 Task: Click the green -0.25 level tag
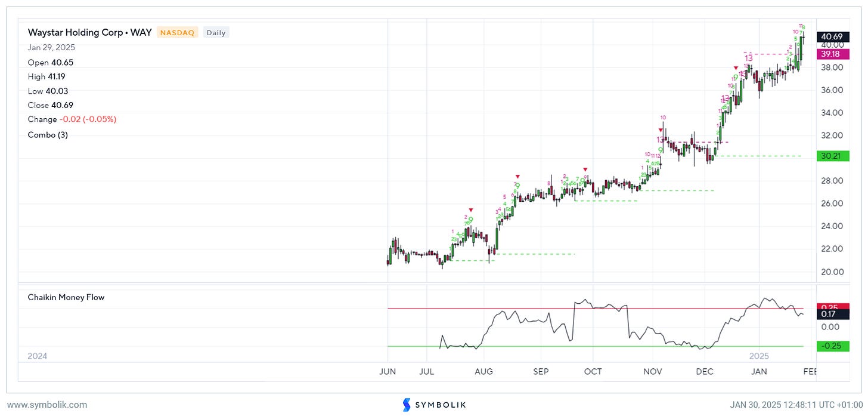tap(832, 346)
